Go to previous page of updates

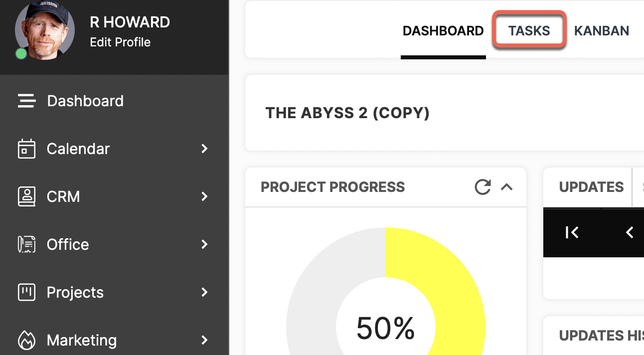tap(630, 232)
